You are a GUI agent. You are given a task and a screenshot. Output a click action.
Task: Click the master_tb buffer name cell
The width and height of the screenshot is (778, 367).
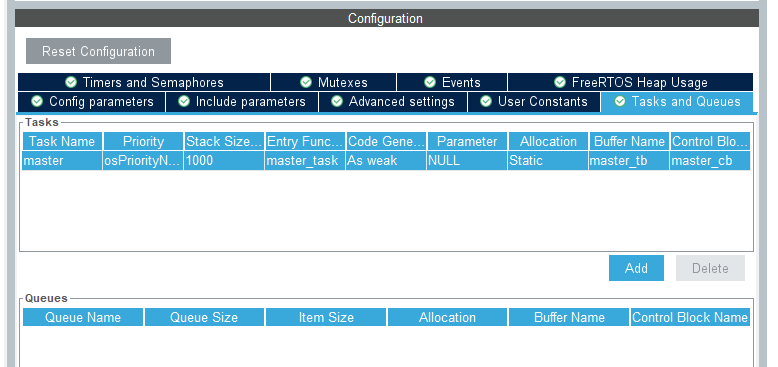pos(629,161)
